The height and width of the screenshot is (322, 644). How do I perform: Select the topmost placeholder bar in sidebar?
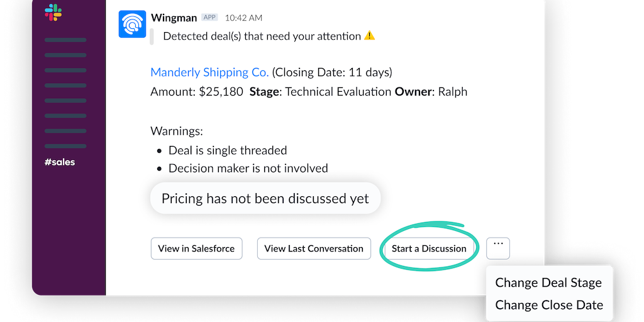point(65,40)
